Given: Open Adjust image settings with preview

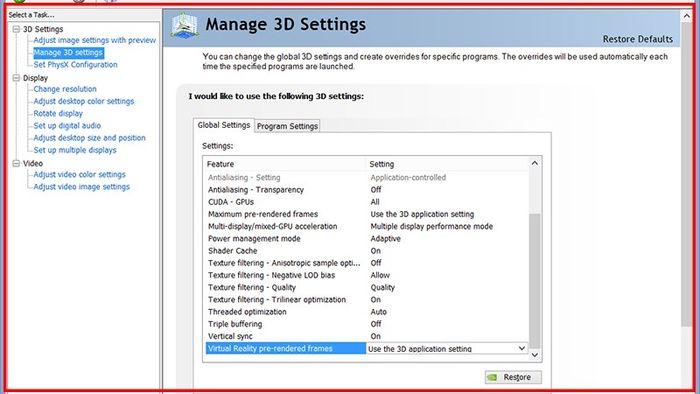Looking at the screenshot, I should click(x=95, y=40).
